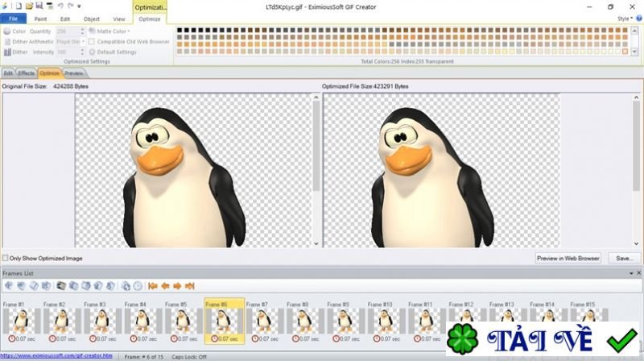Switch to the Paint ribbon tab

(x=40, y=19)
